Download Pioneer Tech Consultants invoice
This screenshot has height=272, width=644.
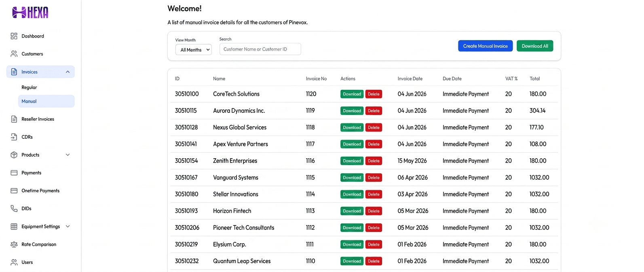tap(352, 228)
